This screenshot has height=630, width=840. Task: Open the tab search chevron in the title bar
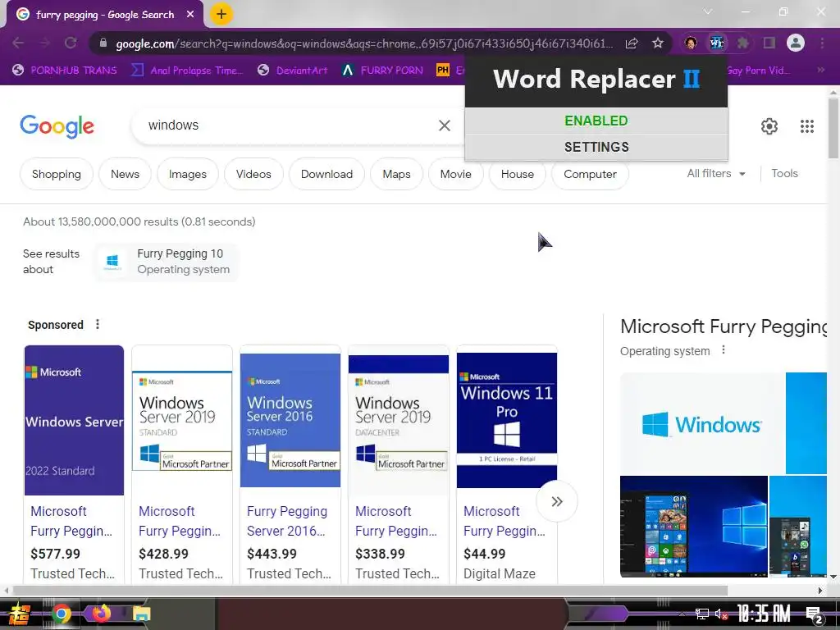708,11
